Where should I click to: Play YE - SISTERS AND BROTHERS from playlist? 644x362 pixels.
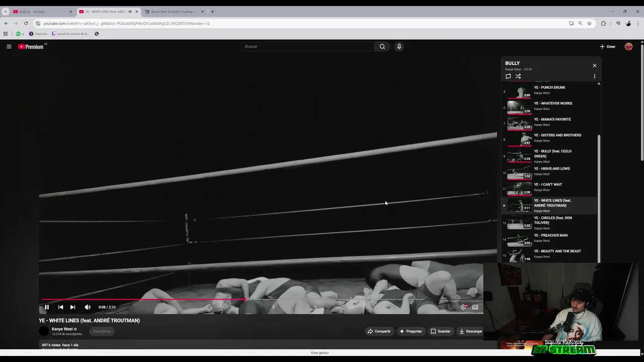(549, 138)
